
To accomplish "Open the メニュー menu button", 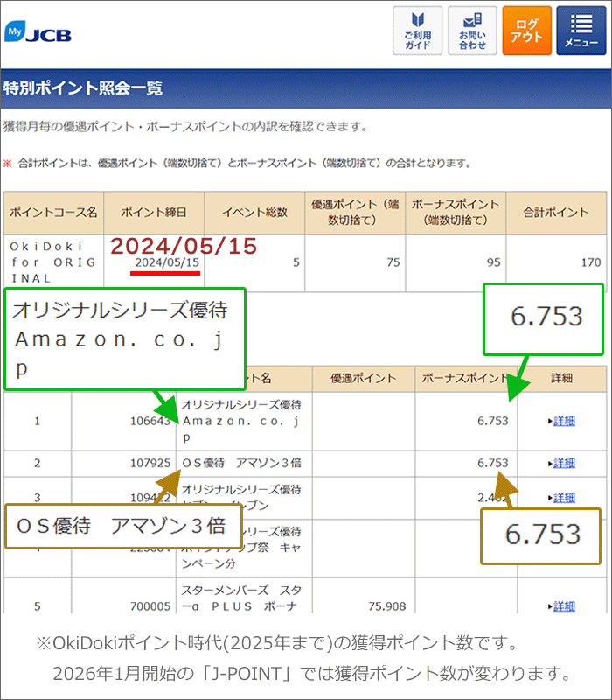I will pyautogui.click(x=581, y=31).
